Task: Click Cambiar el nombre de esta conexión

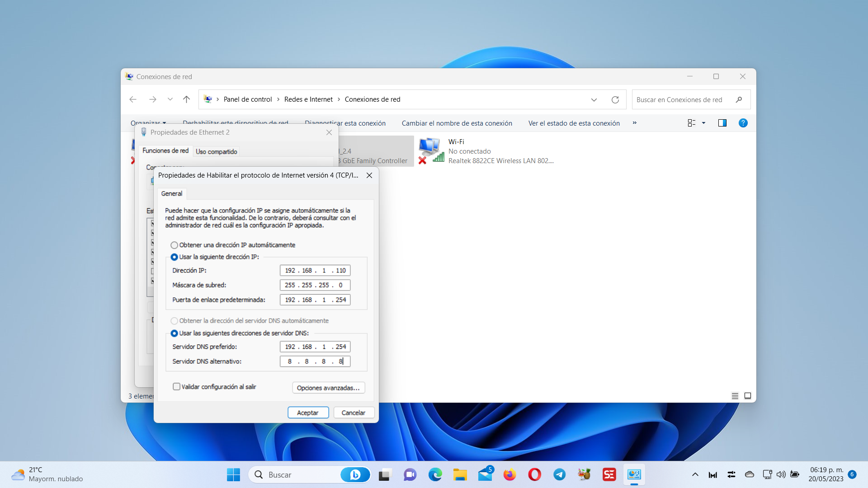Action: point(457,123)
